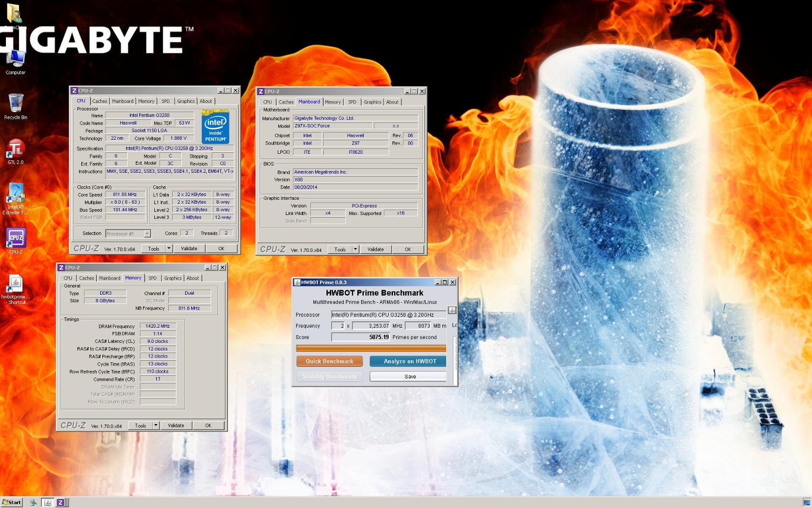Open the About tab in the CPU-Z CPU window

206,101
